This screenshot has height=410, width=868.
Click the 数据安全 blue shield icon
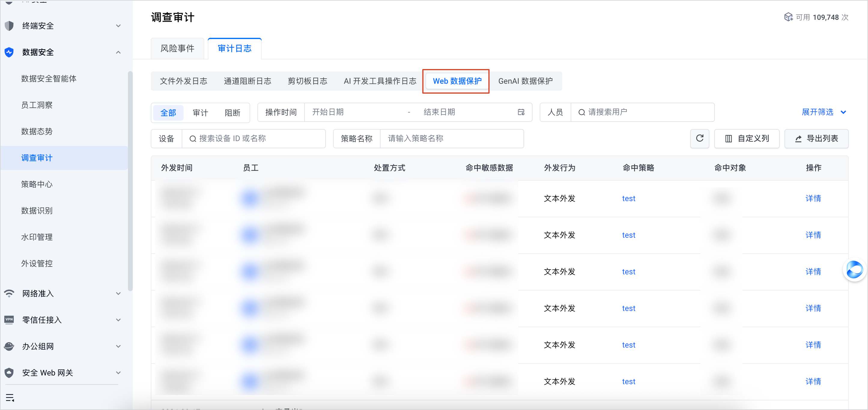9,52
